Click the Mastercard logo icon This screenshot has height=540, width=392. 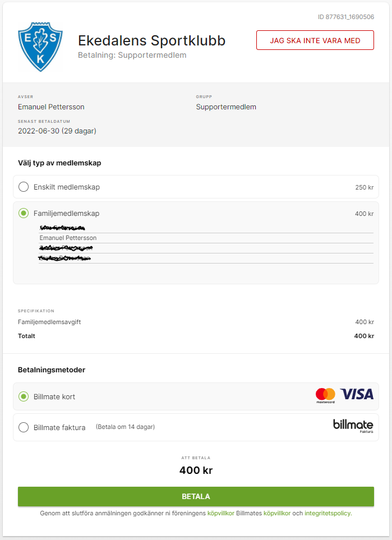click(x=325, y=395)
